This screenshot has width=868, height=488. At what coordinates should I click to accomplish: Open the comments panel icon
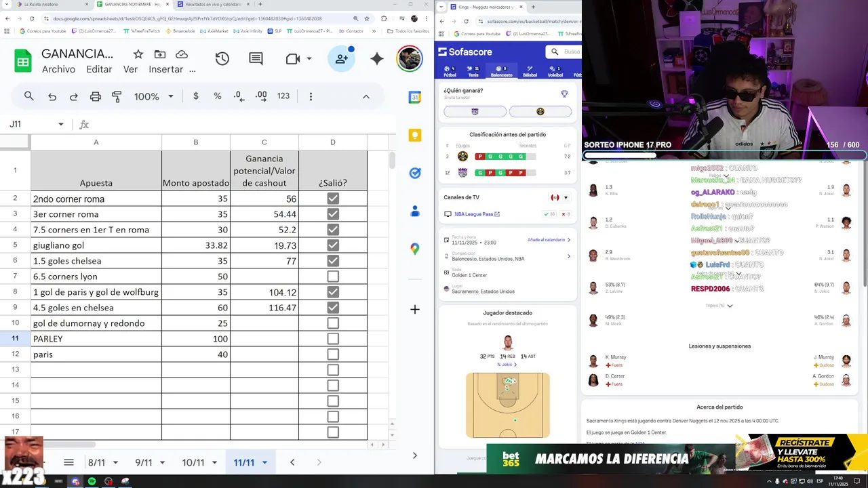(256, 59)
